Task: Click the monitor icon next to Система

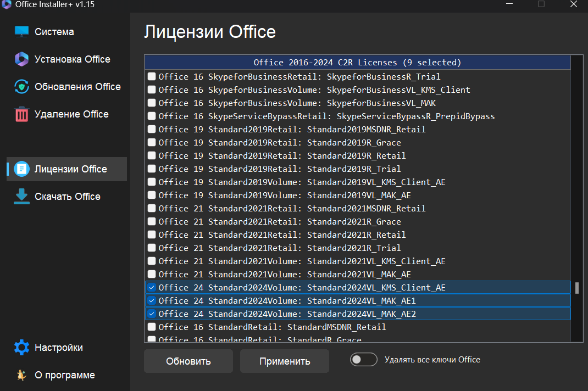Action: [x=21, y=32]
